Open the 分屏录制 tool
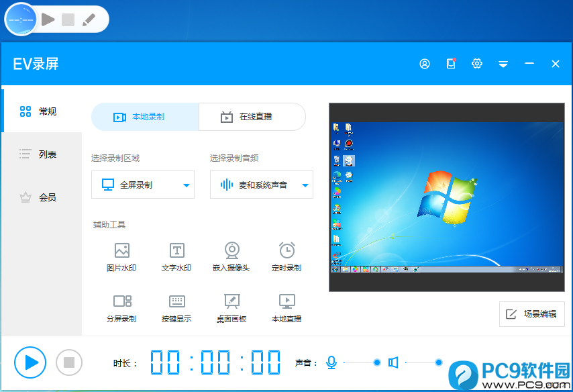The height and width of the screenshot is (392, 573). click(121, 308)
